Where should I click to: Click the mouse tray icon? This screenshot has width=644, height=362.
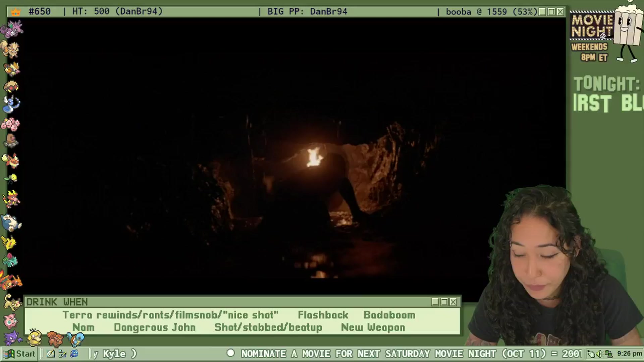click(x=591, y=354)
